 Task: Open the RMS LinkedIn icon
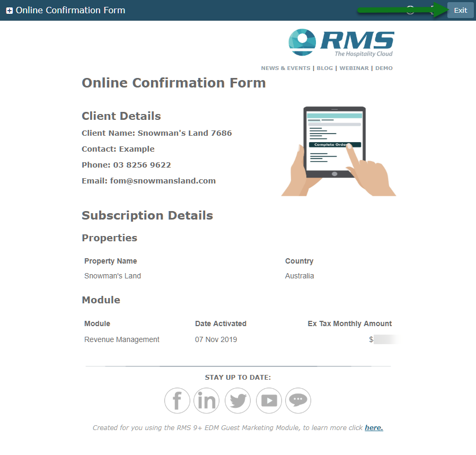click(206, 400)
